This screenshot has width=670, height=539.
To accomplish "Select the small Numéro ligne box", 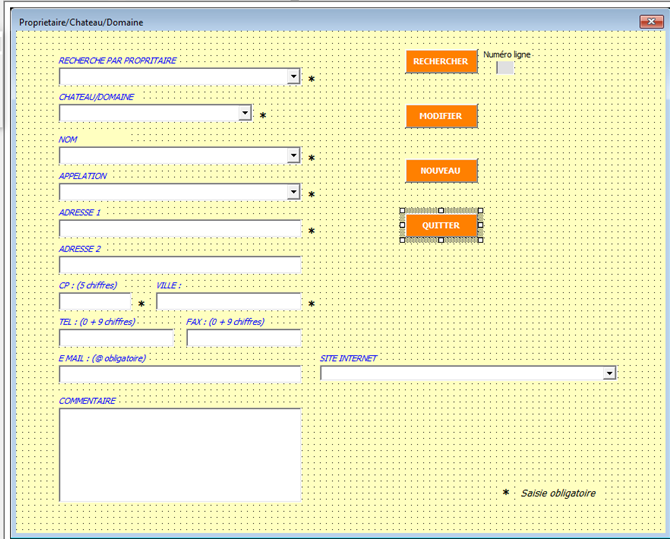I will point(505,68).
